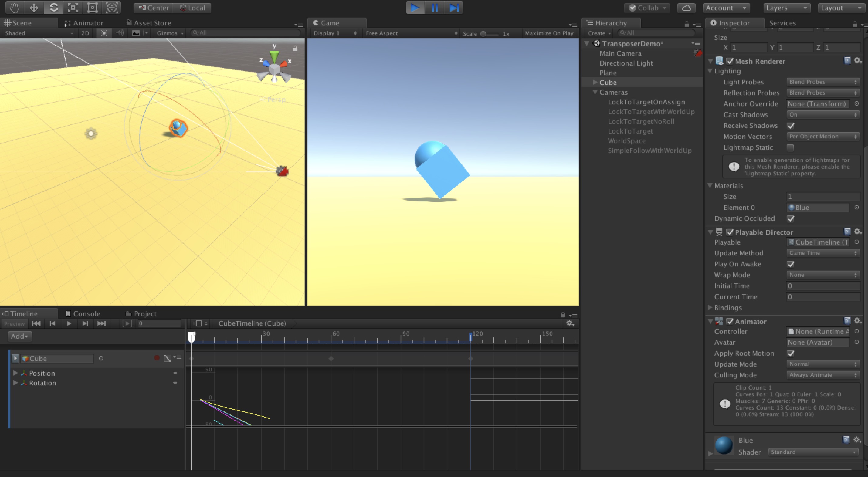868x477 pixels.
Task: Select the Wrap Mode dropdown
Action: [822, 275]
